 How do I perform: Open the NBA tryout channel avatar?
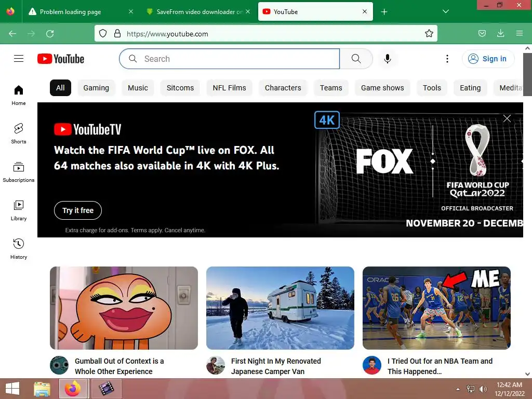tap(372, 365)
